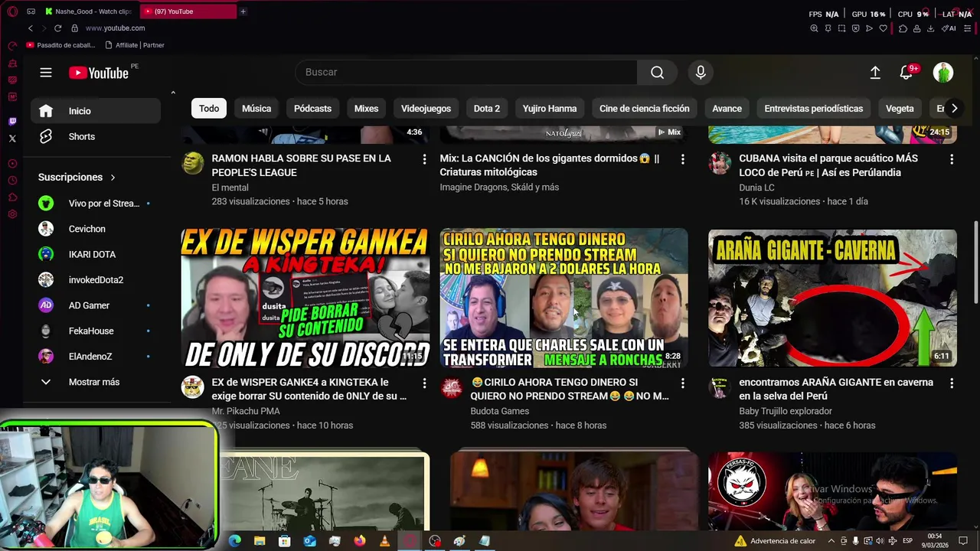Open the Create upload icon
This screenshot has height=551, width=980.
pos(875,72)
